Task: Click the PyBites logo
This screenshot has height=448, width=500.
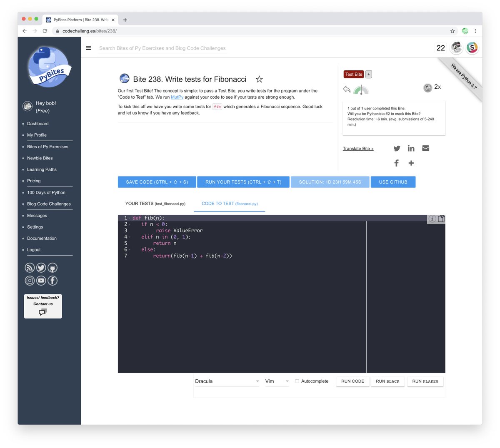Action: pyautogui.click(x=49, y=67)
